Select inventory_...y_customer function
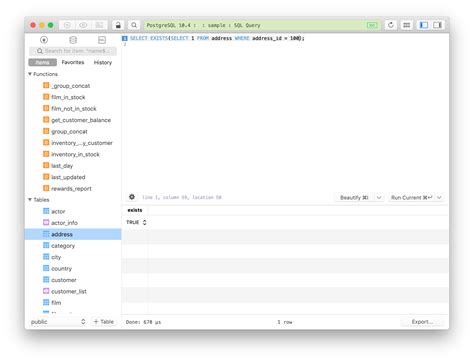The image size is (474, 362). point(82,143)
